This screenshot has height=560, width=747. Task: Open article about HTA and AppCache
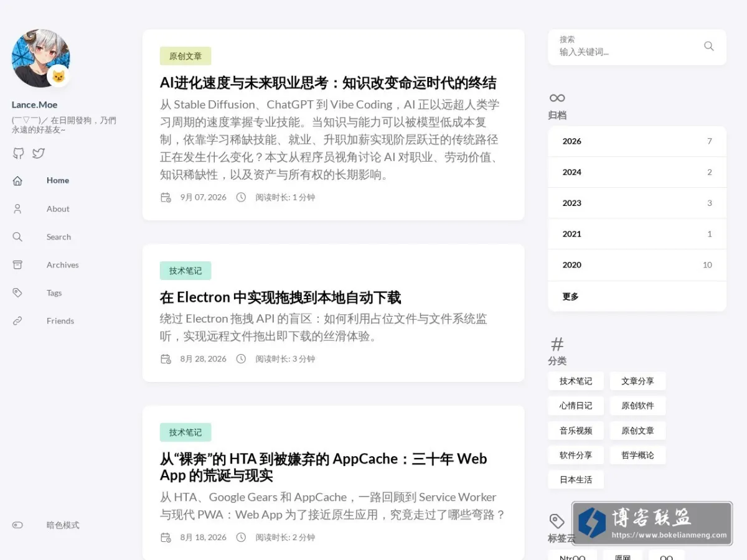(324, 467)
